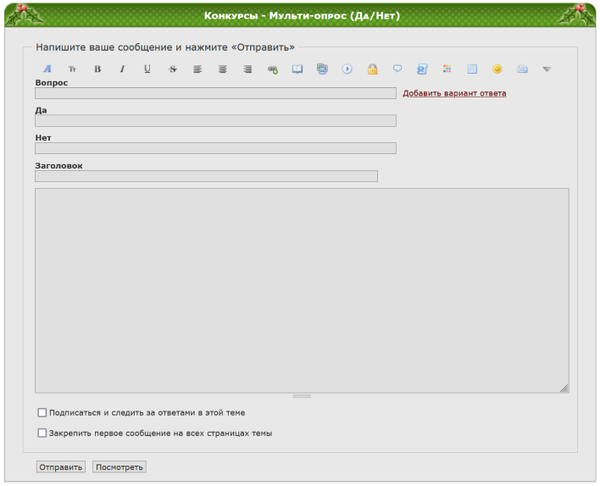The height and width of the screenshot is (486, 600).
Task: Insert a quote with speech bubble icon
Action: click(x=397, y=69)
